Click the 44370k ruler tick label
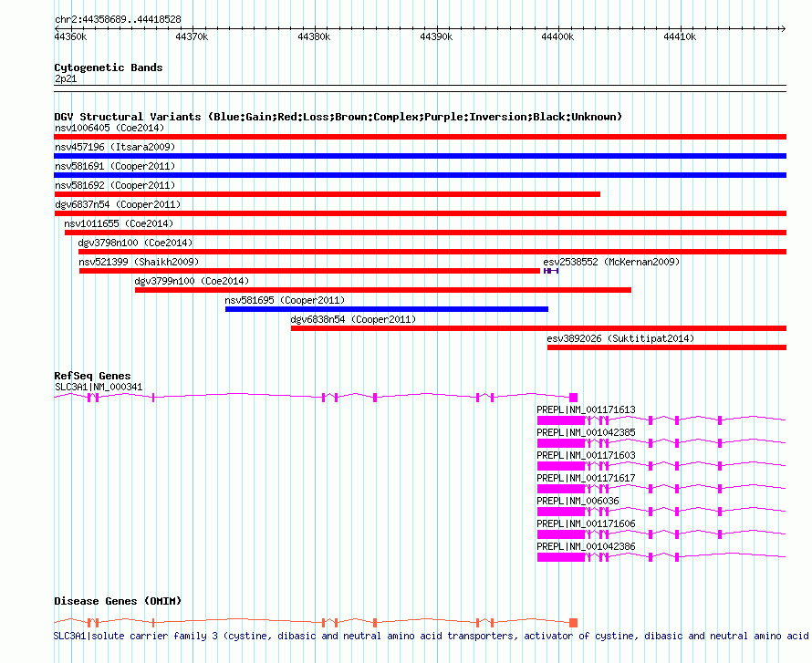Image resolution: width=812 pixels, height=663 pixels. click(192, 36)
